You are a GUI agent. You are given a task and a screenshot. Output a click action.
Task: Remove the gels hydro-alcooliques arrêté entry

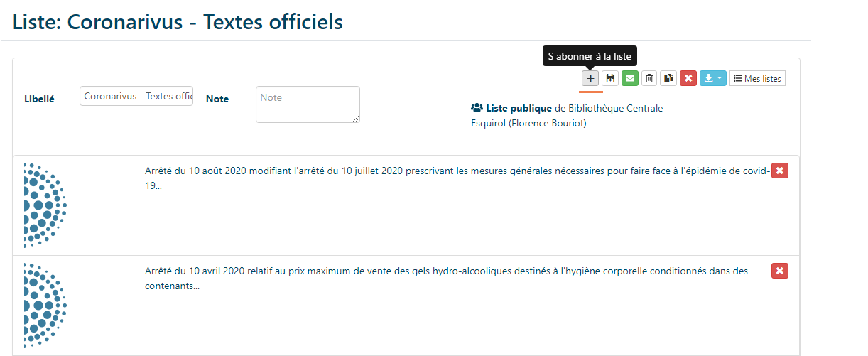coord(780,271)
